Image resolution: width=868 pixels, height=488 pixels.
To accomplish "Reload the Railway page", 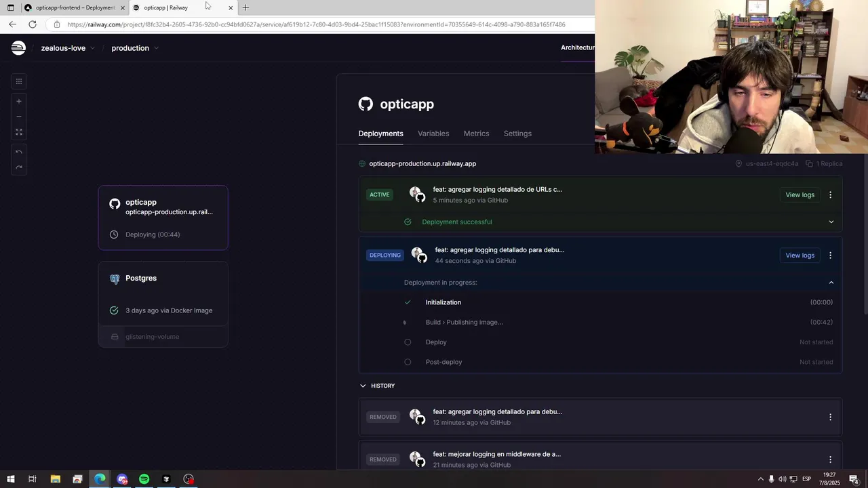I will 32,24.
